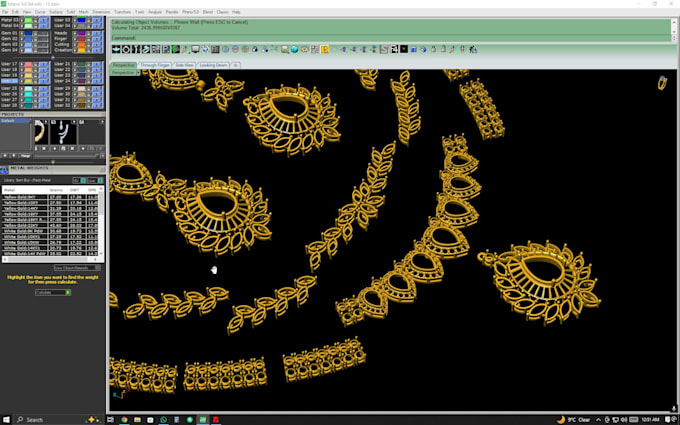Screen dimensions: 680x425
Task: Toggle the blue button of Finger layer
Action: [x=97, y=39]
